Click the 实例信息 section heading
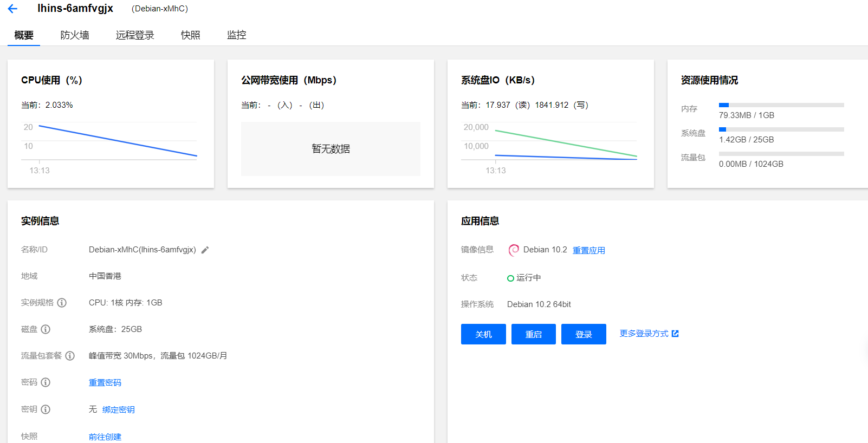 (x=40, y=221)
